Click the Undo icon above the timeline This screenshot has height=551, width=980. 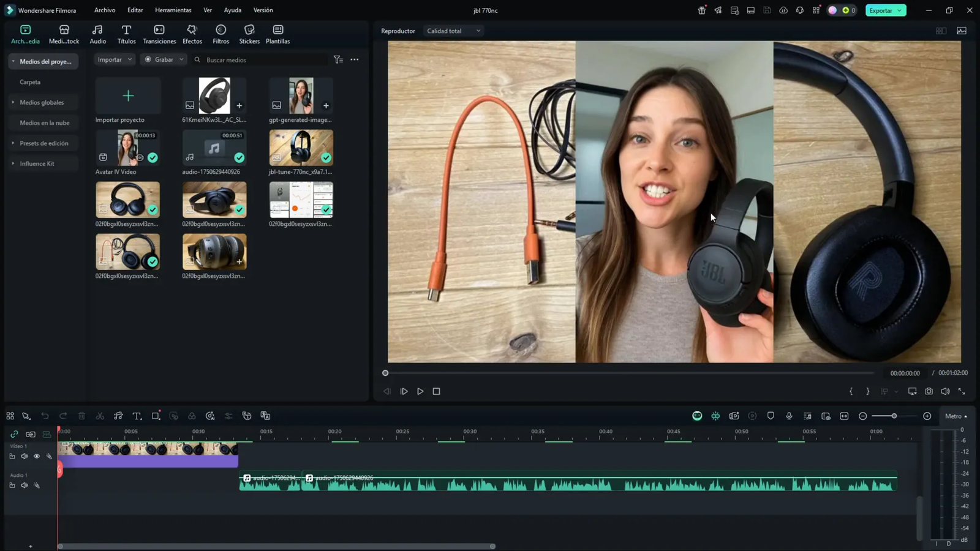point(45,416)
